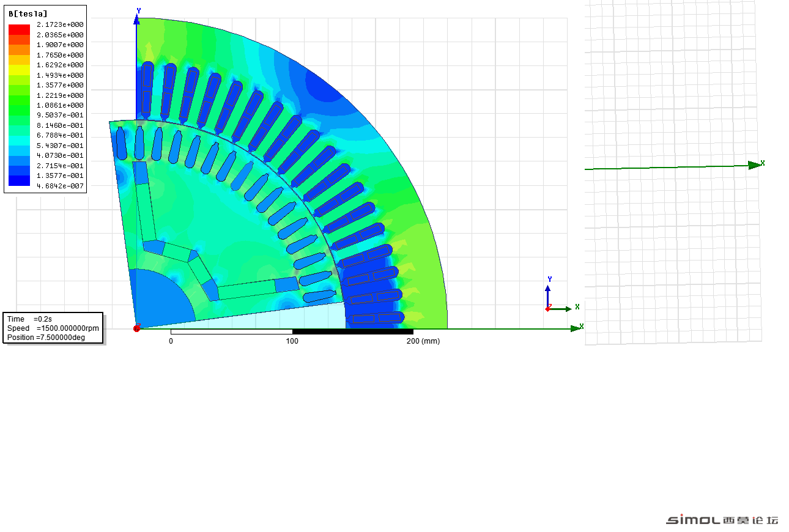Select legend value 4.0730e-001

60,155
